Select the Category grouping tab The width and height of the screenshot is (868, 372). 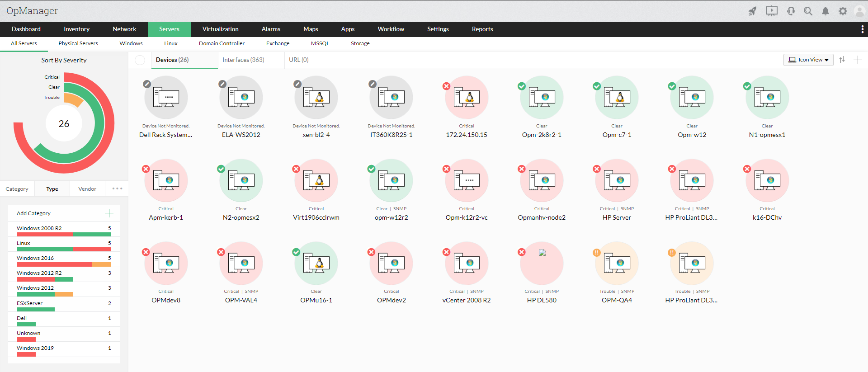[x=17, y=189]
